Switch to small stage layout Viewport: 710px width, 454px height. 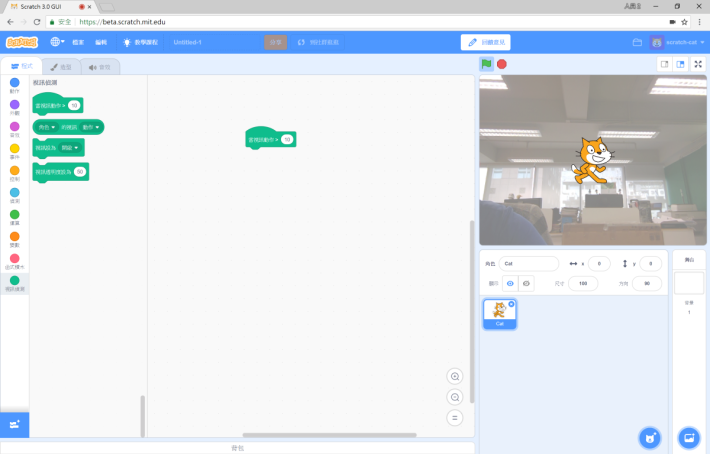(664, 64)
